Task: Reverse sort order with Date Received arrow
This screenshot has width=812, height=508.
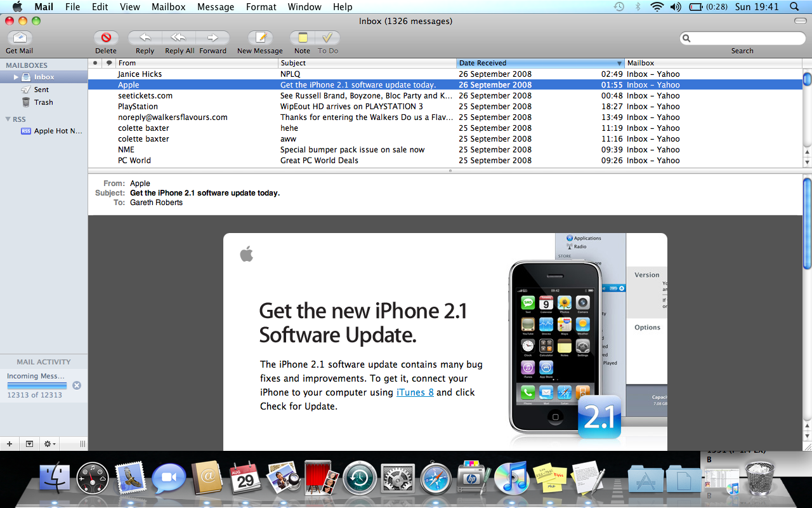Action: pos(619,63)
